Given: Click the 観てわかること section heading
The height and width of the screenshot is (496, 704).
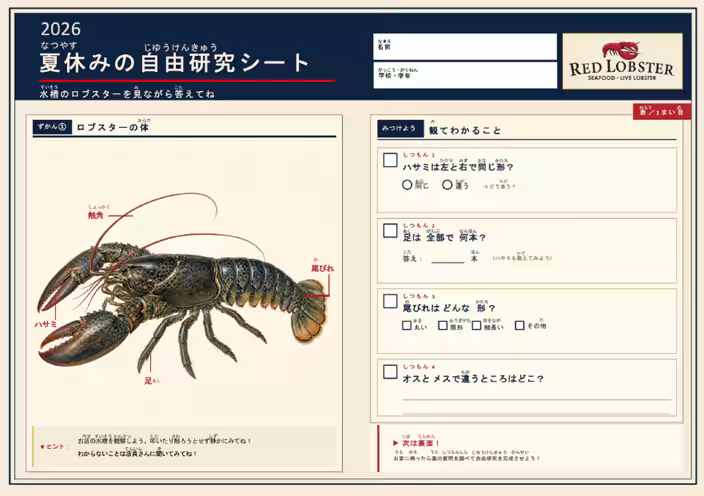Looking at the screenshot, I should point(465,131).
